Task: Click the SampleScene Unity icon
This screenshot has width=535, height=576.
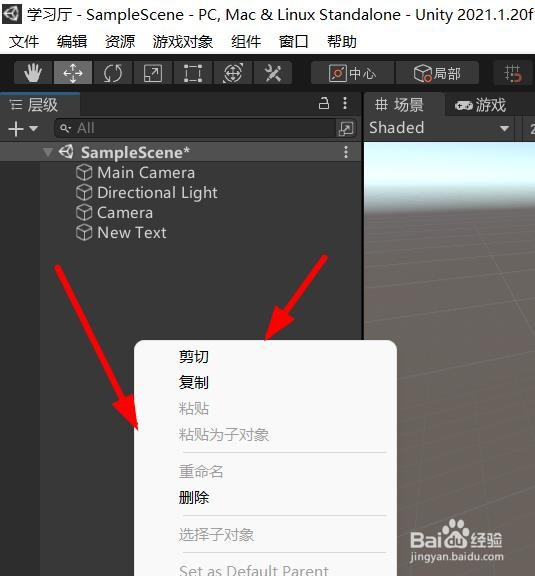Action: tap(66, 152)
